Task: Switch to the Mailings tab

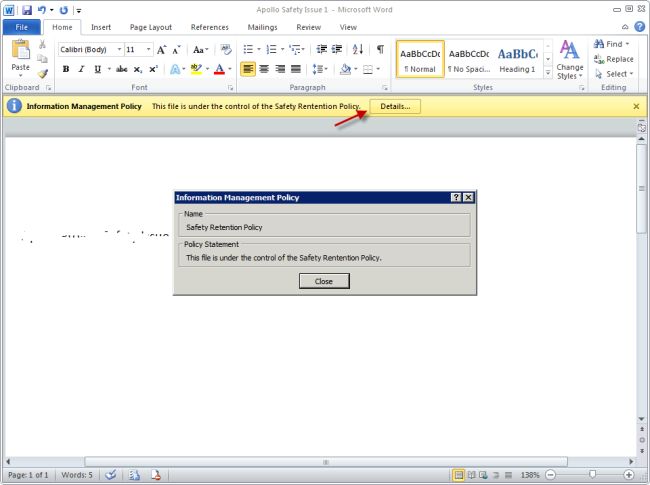Action: pos(262,27)
